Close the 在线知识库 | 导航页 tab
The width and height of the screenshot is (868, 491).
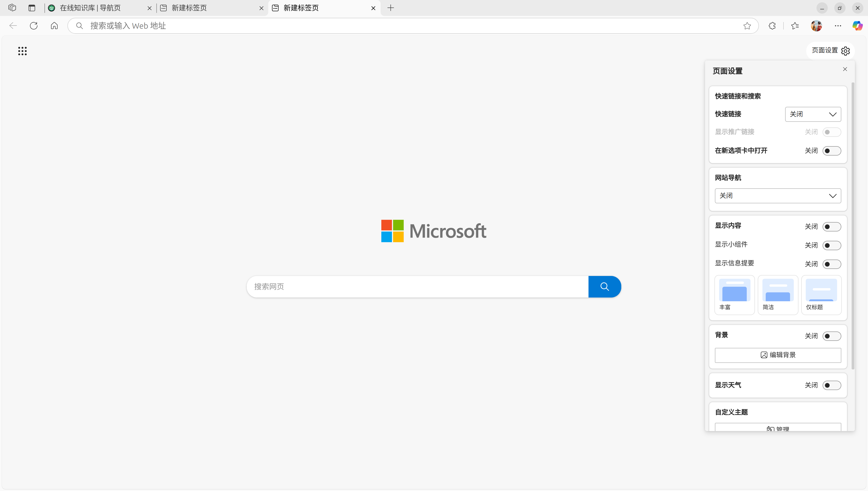(x=150, y=8)
